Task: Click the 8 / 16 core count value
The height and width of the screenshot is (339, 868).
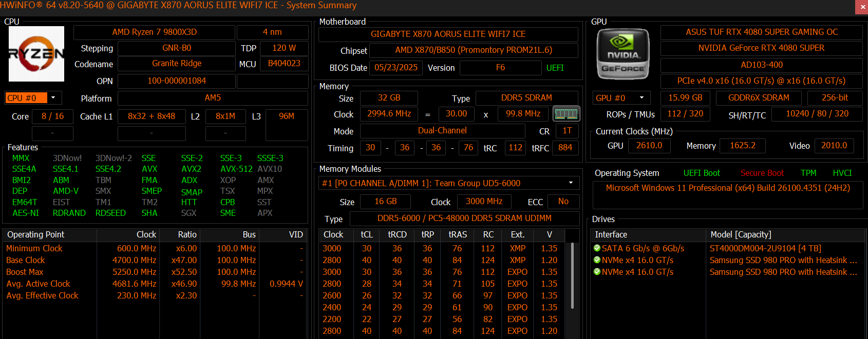Action: (x=53, y=116)
